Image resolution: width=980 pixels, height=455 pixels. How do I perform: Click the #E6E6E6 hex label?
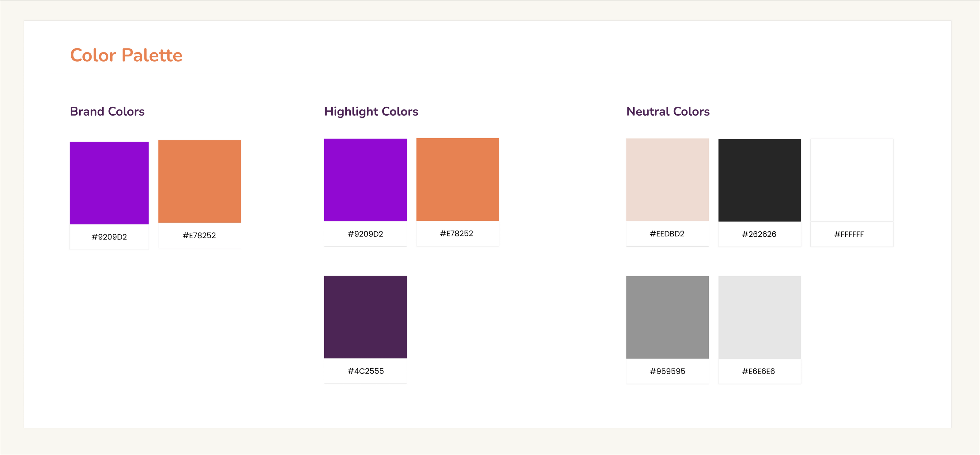pos(758,371)
